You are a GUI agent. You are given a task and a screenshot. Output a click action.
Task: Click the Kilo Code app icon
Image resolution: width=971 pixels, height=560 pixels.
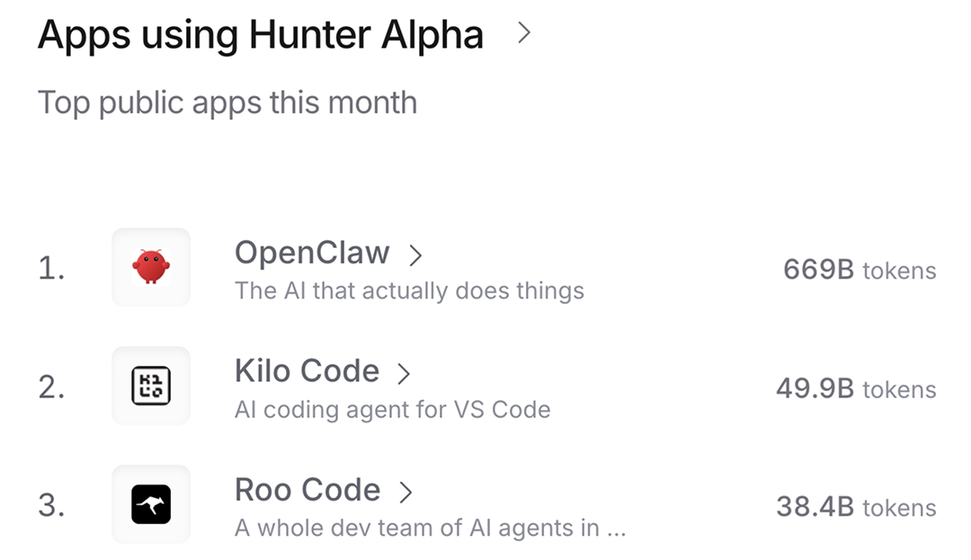[151, 387]
